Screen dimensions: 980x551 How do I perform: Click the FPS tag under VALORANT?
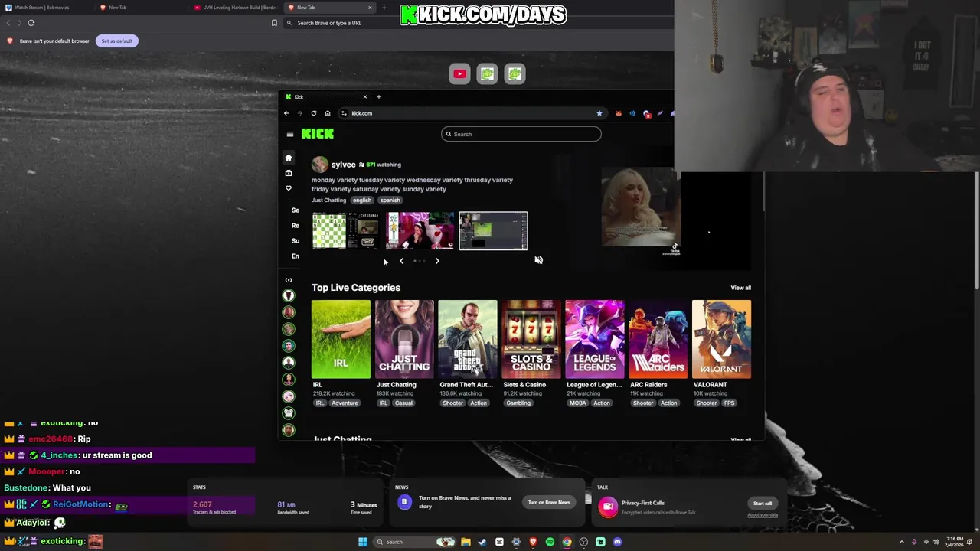[729, 403]
